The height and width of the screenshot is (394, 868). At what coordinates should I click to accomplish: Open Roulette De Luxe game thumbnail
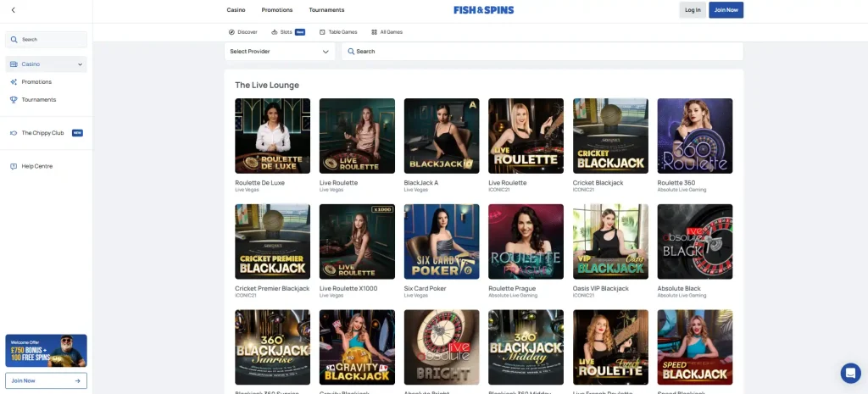[x=272, y=136]
